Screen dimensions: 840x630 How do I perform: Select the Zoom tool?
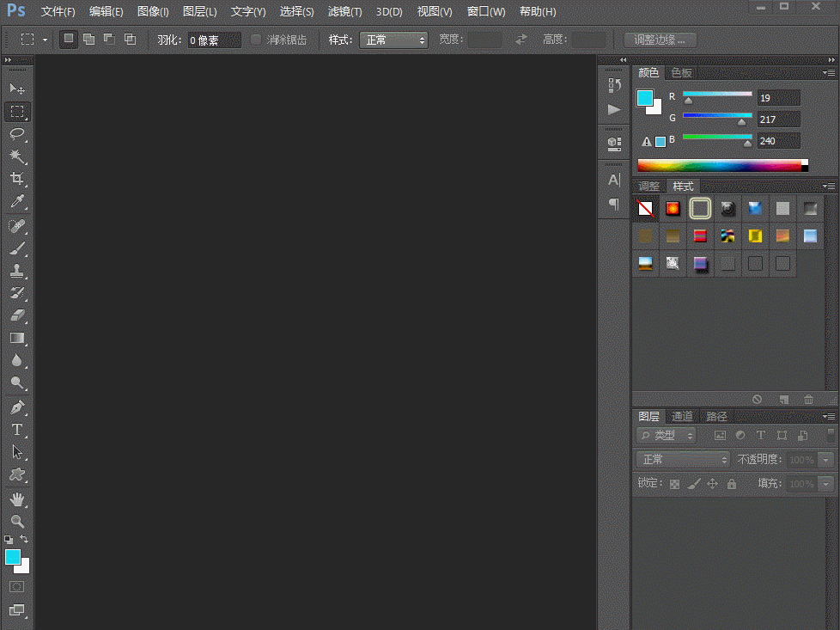17,522
